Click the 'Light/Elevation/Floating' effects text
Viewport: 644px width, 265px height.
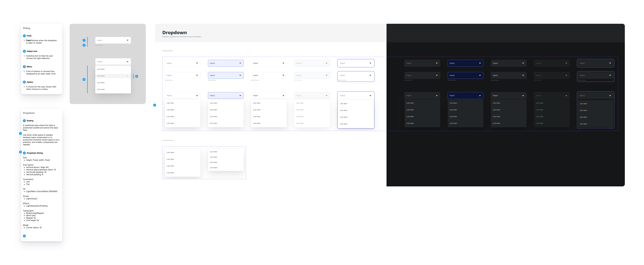tap(37, 206)
